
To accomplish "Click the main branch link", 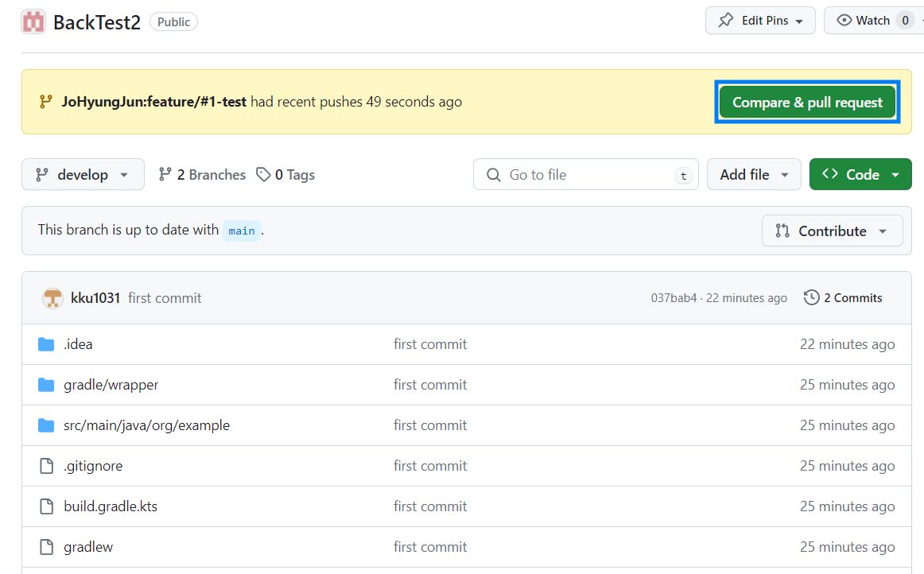I will click(242, 231).
